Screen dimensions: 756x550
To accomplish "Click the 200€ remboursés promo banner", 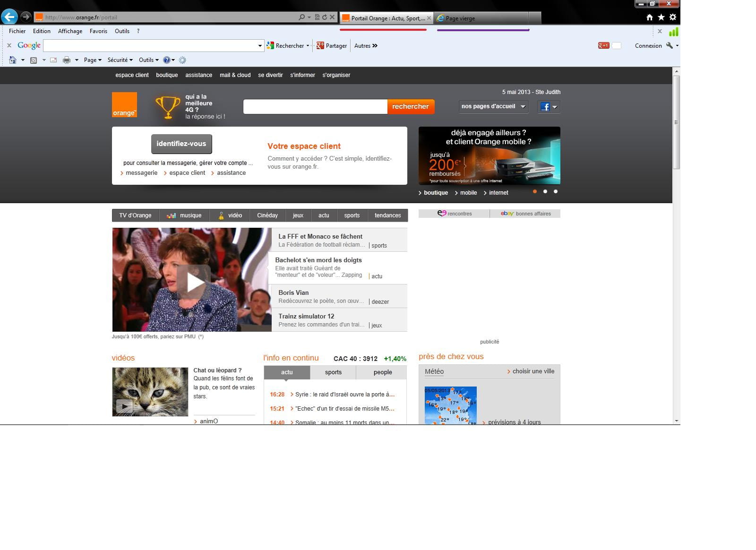I will pyautogui.click(x=490, y=155).
